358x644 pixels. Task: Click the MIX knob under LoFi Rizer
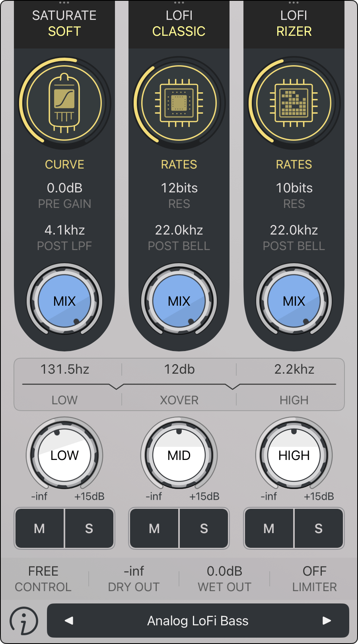pos(294,301)
